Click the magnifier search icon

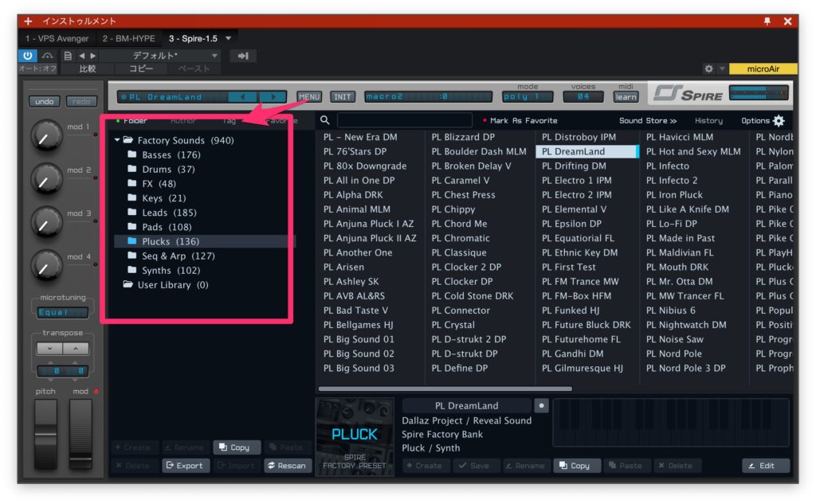tap(325, 121)
